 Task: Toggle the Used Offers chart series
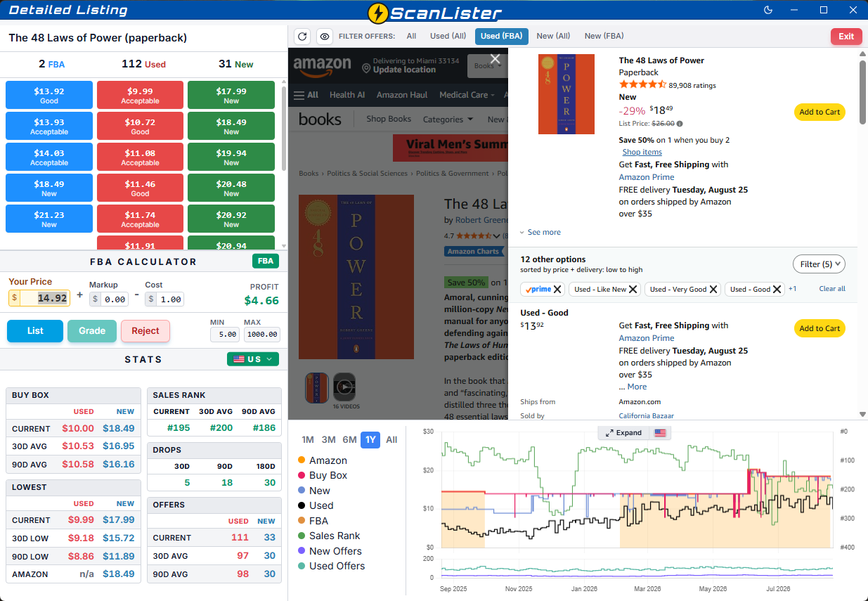(331, 566)
